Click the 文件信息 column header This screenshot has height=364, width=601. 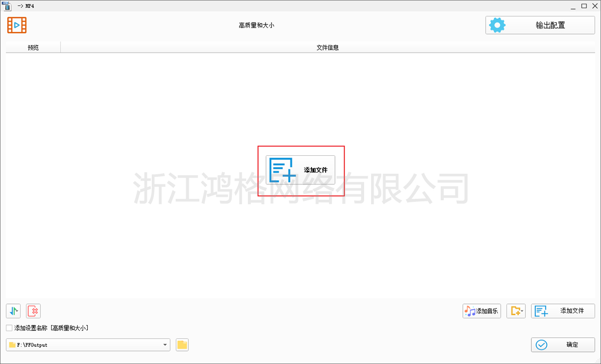(x=328, y=48)
